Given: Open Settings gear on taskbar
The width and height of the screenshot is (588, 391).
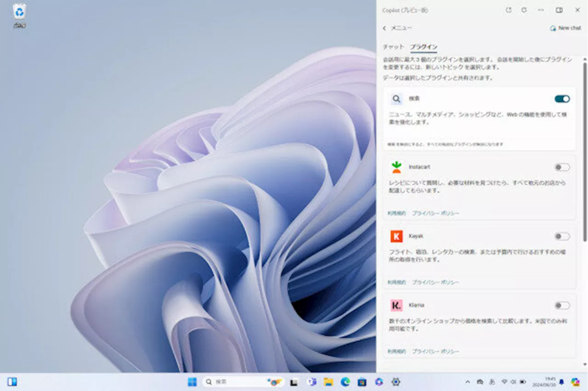Looking at the screenshot, I should click(x=396, y=382).
